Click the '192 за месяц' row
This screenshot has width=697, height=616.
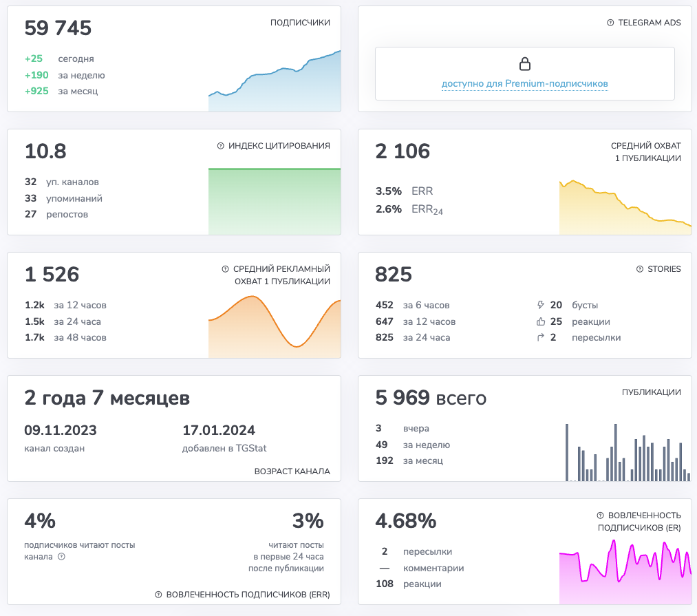409,460
